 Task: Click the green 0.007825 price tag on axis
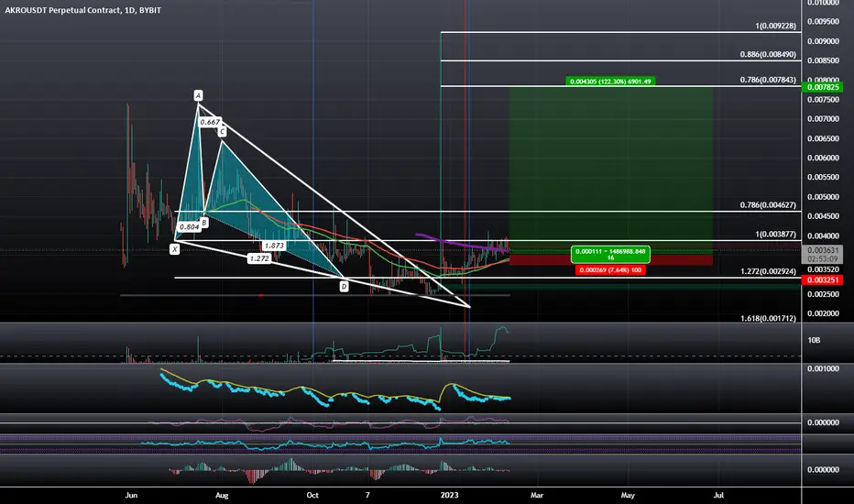pos(823,87)
